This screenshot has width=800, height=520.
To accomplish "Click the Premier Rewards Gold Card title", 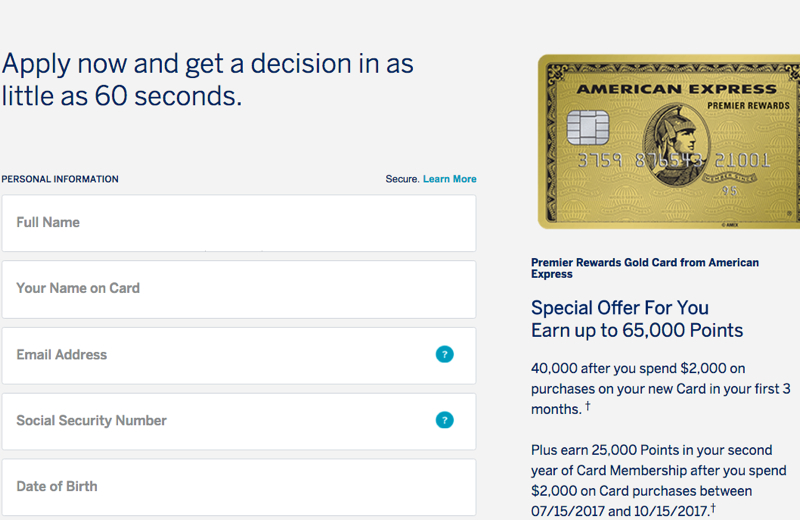I will point(644,268).
